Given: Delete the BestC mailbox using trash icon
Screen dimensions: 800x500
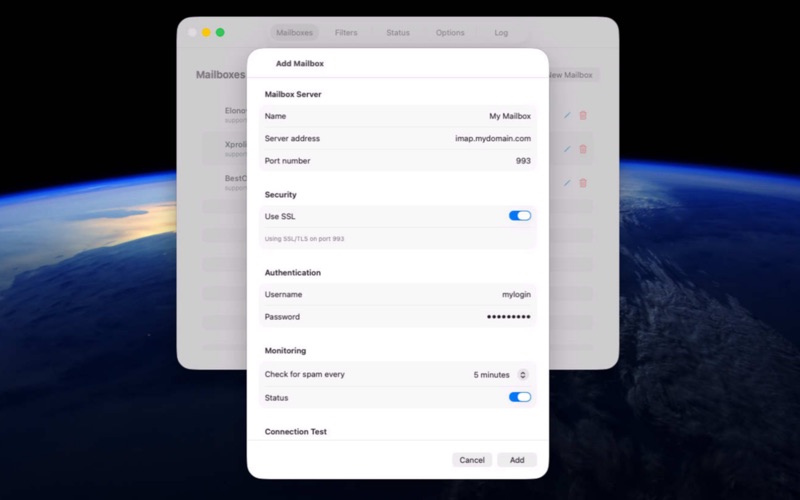Looking at the screenshot, I should [x=583, y=183].
